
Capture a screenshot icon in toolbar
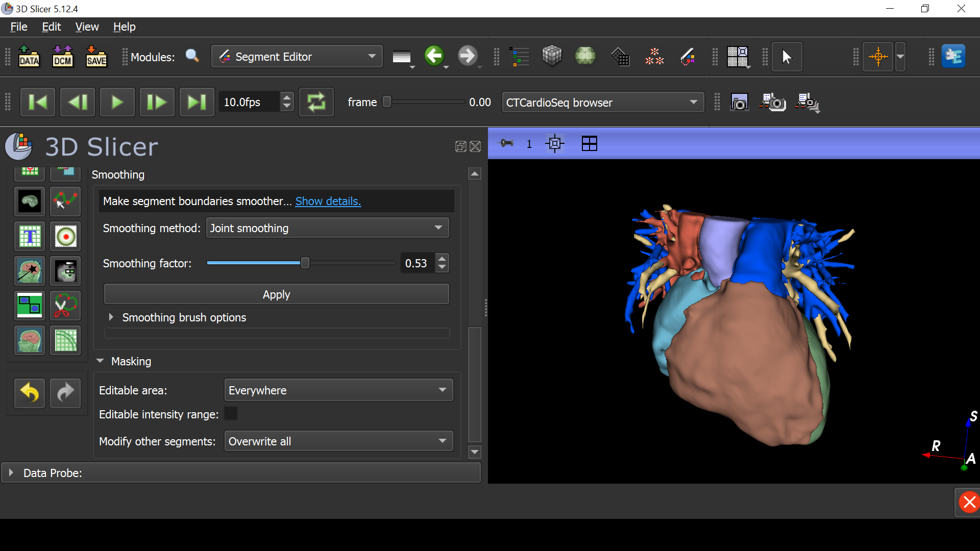[740, 102]
